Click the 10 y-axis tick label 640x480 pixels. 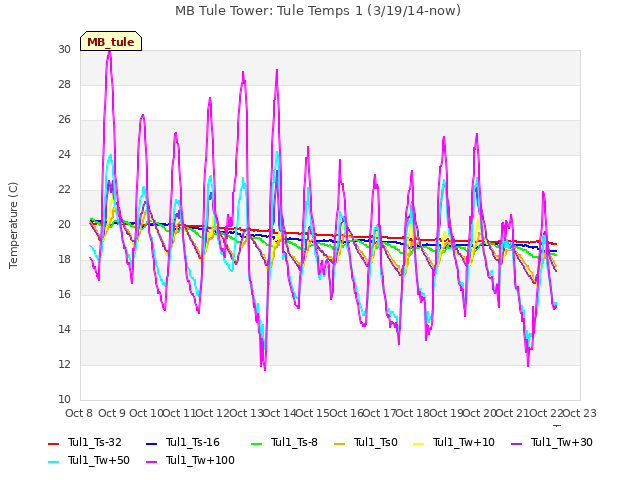coord(64,400)
